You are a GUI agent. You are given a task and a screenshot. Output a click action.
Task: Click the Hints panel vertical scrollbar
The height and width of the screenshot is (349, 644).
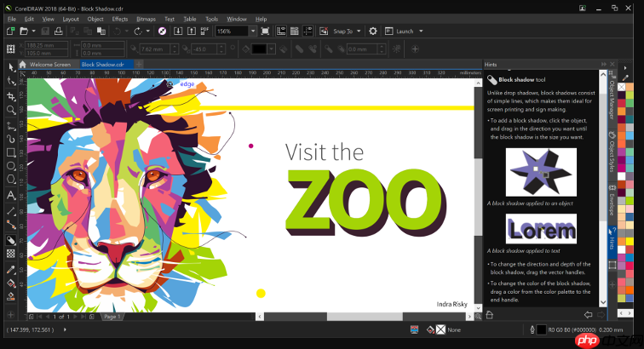(x=602, y=188)
